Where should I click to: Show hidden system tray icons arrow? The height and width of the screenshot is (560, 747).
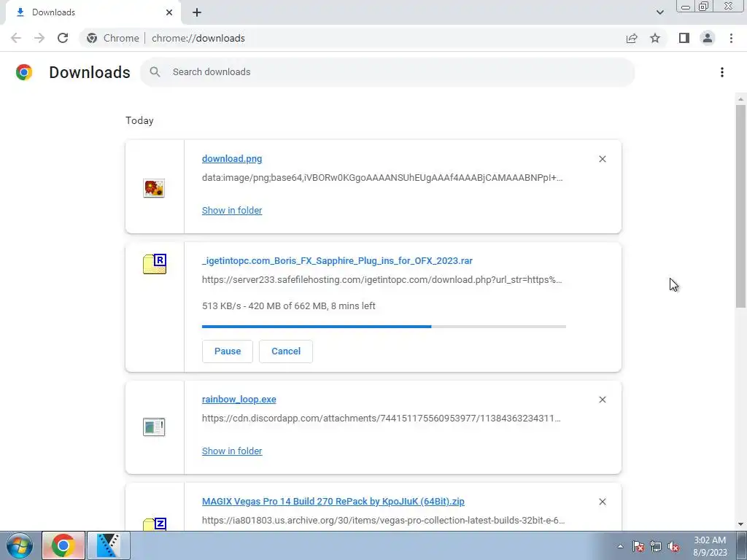[x=620, y=546]
